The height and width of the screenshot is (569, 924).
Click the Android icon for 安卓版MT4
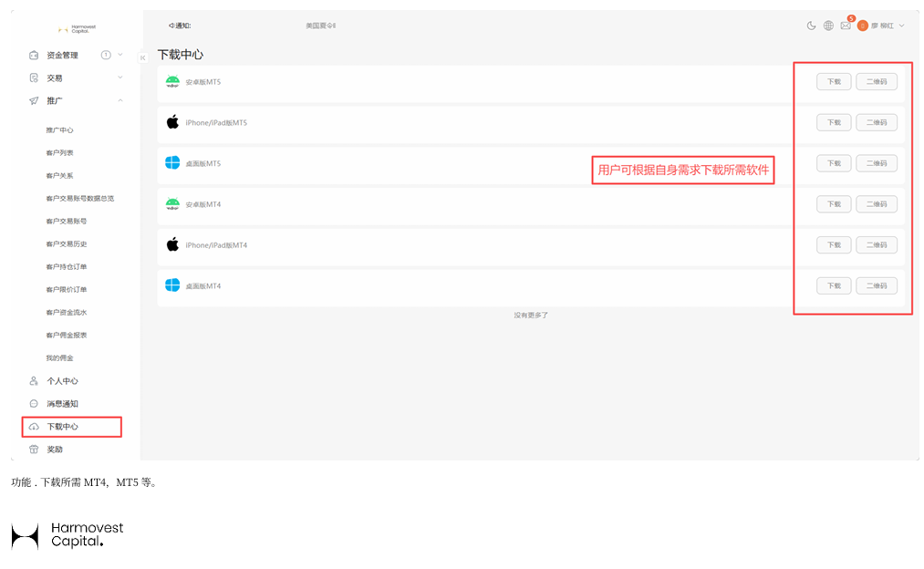(172, 204)
